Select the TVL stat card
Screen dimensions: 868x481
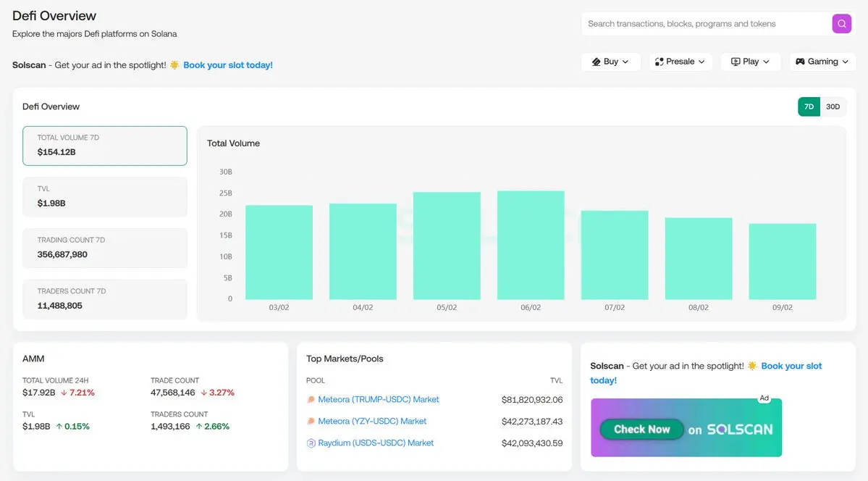pos(105,196)
